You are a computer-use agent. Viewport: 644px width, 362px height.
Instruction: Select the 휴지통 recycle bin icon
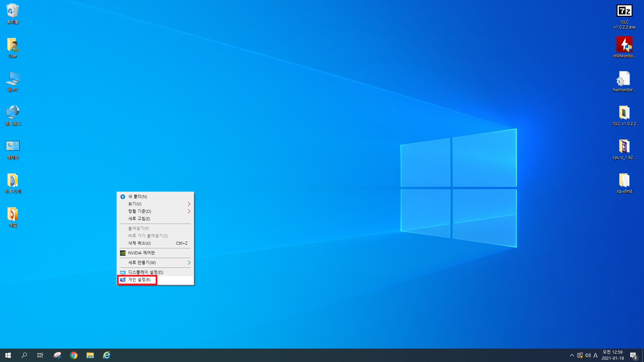click(13, 12)
